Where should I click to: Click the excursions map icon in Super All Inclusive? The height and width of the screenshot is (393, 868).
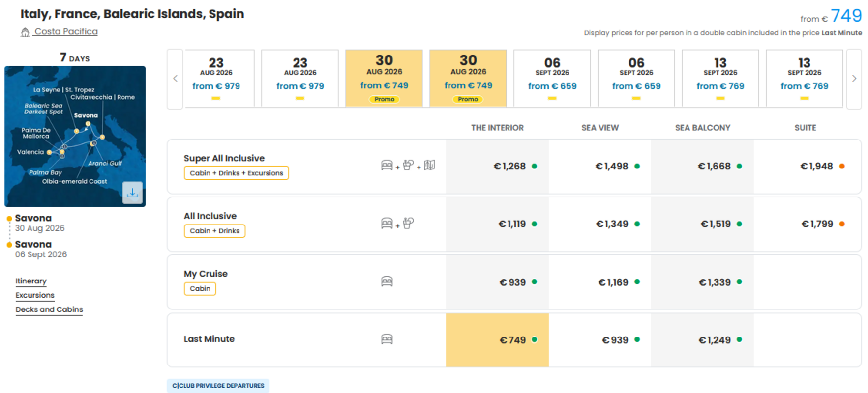point(429,165)
